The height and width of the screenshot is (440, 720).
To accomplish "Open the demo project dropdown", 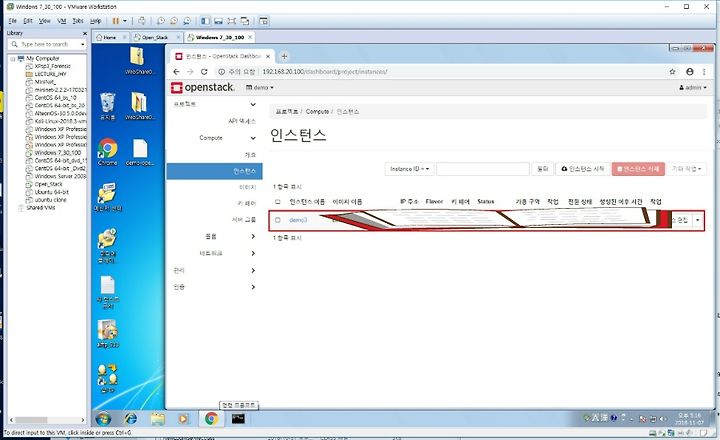I will point(260,87).
